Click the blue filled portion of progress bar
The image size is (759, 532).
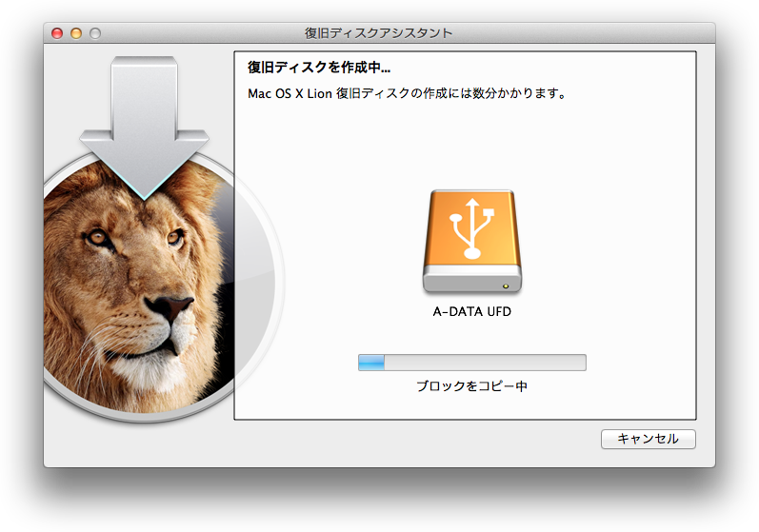pyautogui.click(x=371, y=363)
